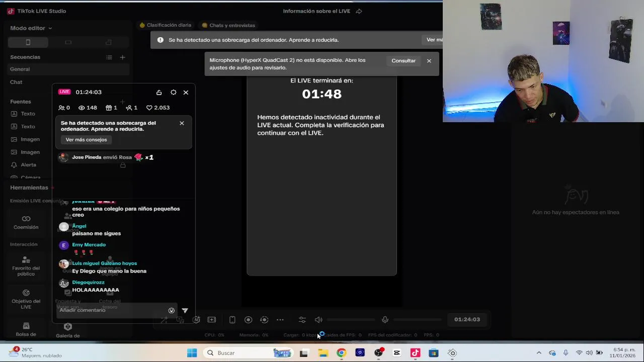Open the Clasificación diaria tab
Image resolution: width=644 pixels, height=362 pixels.
[x=166, y=25]
